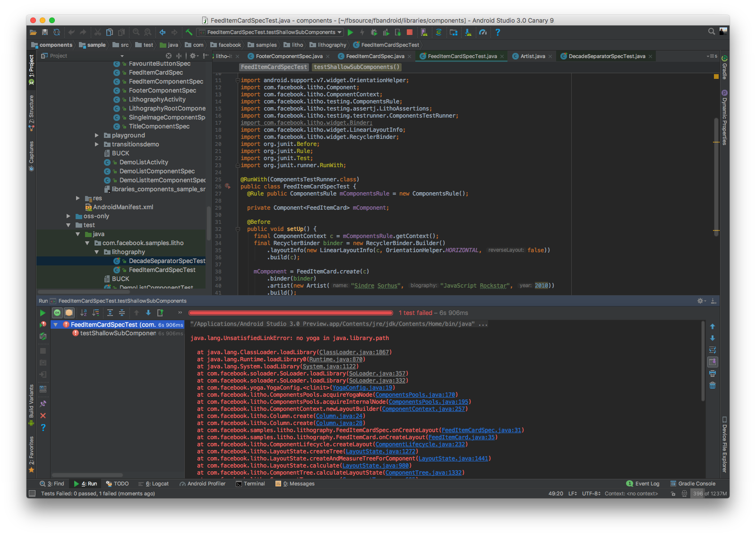Collapse all test results icon
The image size is (756, 536).
[x=122, y=313]
